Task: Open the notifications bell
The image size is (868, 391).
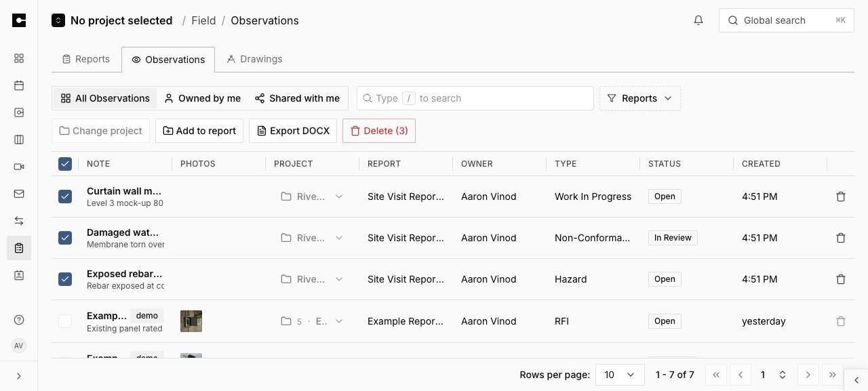Action: click(x=698, y=20)
